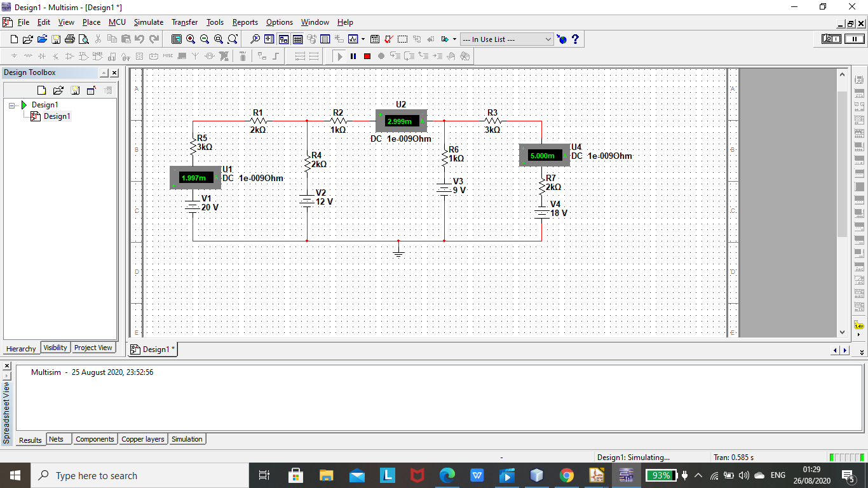Image resolution: width=868 pixels, height=488 pixels.
Task: Close the Spreadsheet View panel
Action: point(7,366)
